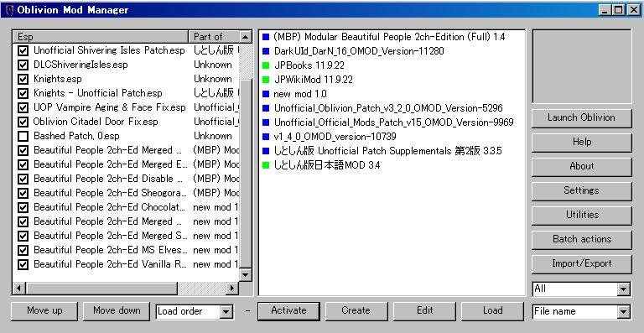Viewport: 644px width, 333px height.
Task: Toggle Knights - Unofficial Patch.esp checkbox
Action: (x=23, y=93)
